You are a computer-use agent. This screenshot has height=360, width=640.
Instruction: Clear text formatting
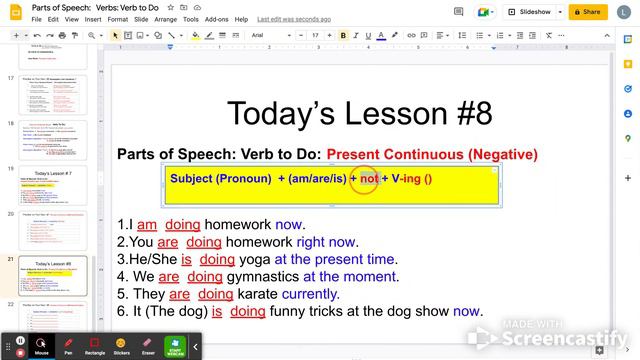tap(549, 36)
